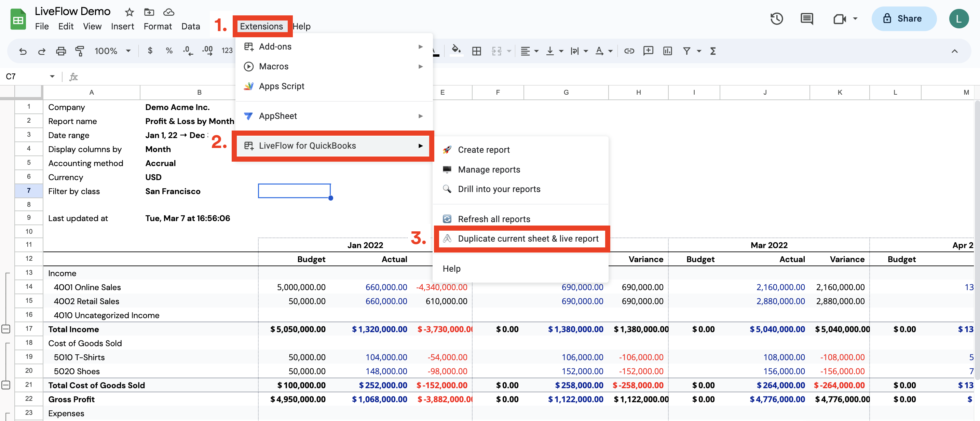Screen dimensions: 980x421
Task: Insert a comment from toolbar
Action: 648,51
